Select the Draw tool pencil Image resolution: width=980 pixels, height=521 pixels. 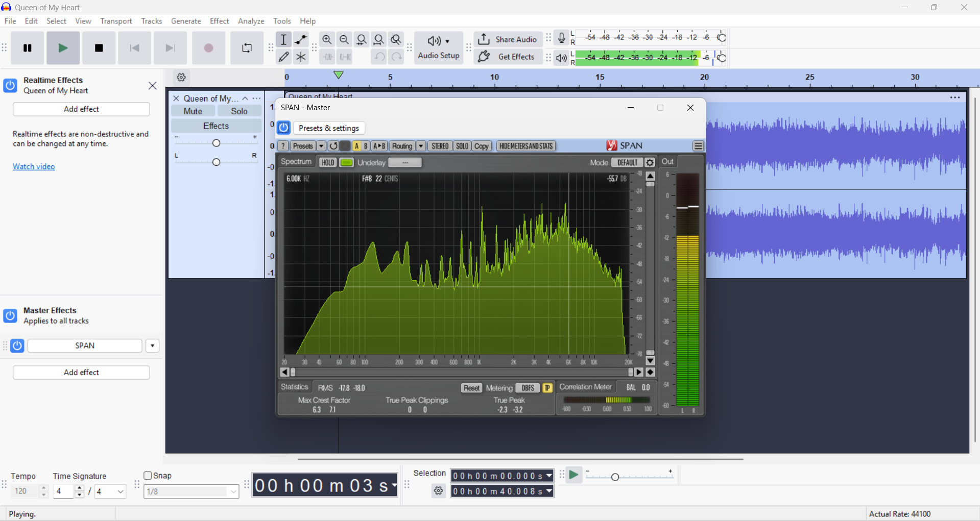tap(284, 57)
